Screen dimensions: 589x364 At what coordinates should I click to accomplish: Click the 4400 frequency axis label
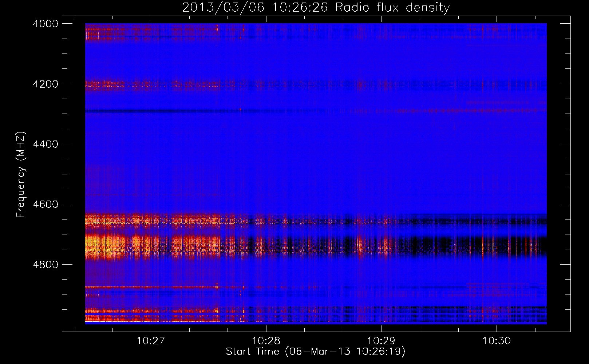(45, 144)
